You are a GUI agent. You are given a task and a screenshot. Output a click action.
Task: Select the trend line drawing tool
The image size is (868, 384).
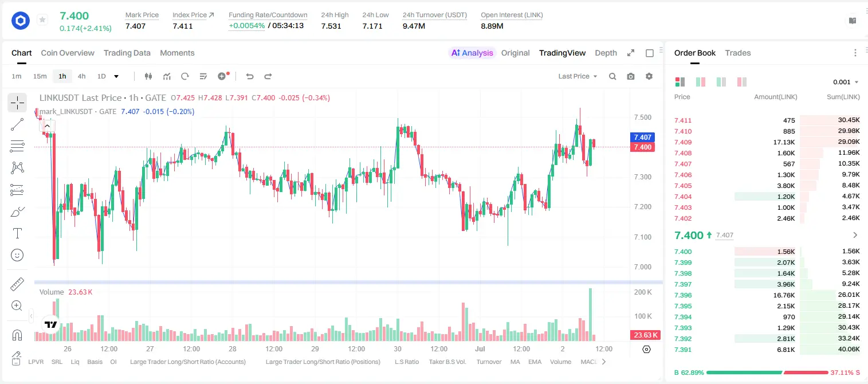17,124
